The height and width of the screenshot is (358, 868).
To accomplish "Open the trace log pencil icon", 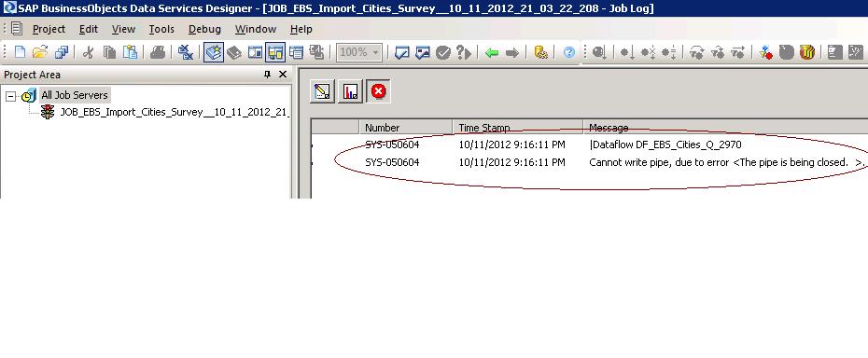I will coord(322,91).
